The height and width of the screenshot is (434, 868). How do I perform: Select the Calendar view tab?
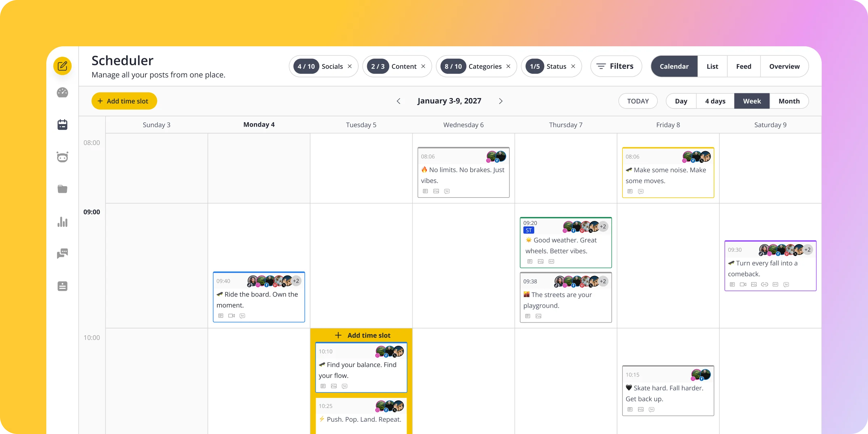[674, 66]
